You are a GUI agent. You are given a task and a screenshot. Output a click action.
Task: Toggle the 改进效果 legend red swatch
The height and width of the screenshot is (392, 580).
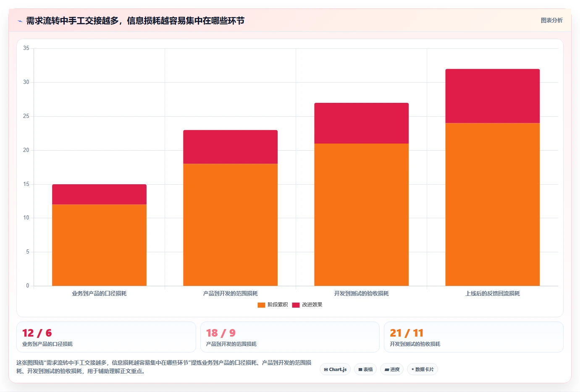(296, 305)
